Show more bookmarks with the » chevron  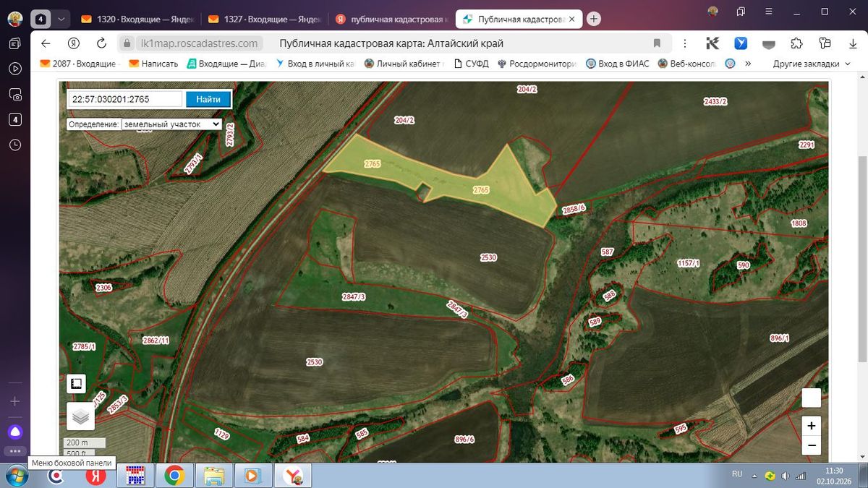[x=747, y=64]
